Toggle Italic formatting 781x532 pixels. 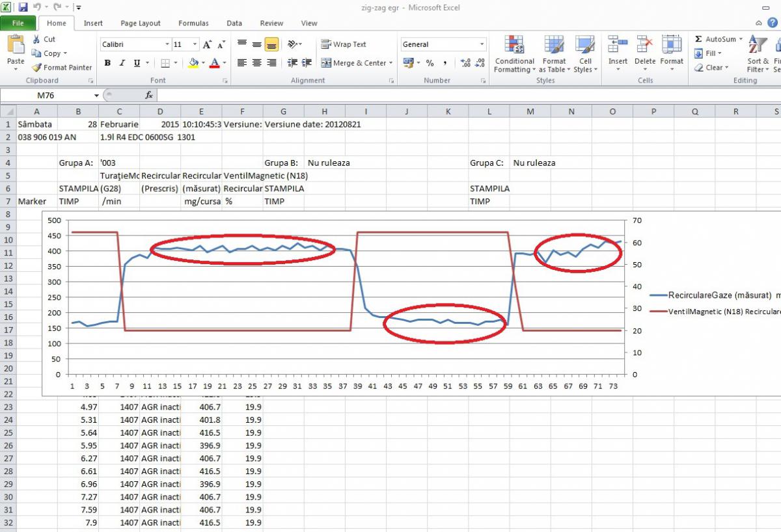[x=122, y=63]
